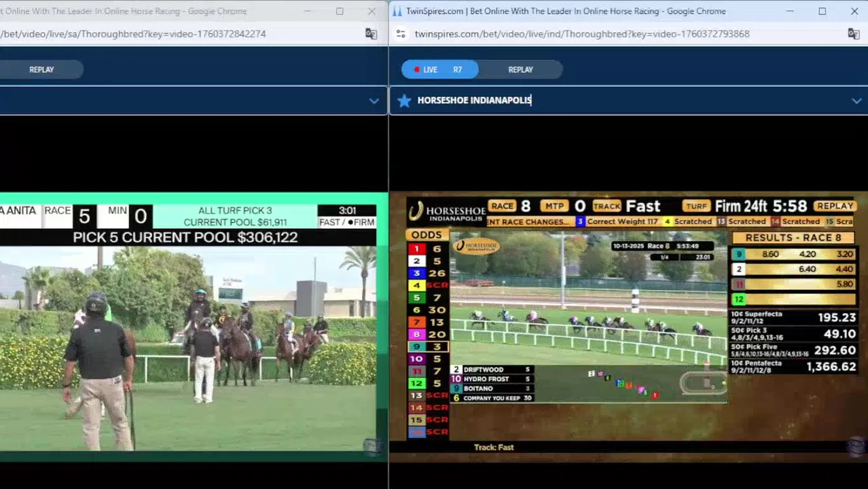Open the translate icon in the left Chrome window
The width and height of the screenshot is (868, 489).
371,34
